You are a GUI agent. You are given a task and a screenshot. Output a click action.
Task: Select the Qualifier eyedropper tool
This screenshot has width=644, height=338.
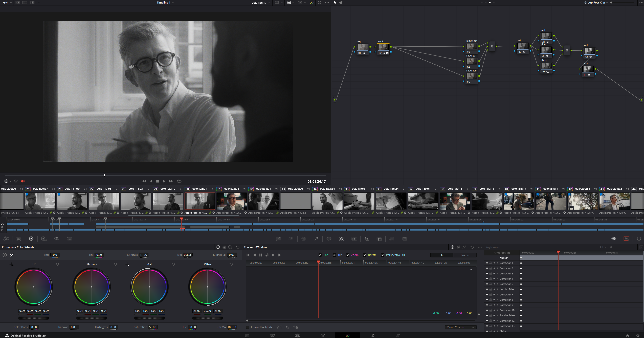tap(317, 239)
